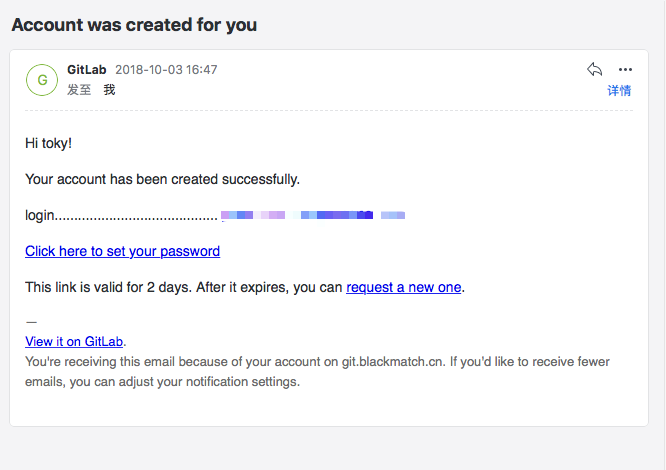This screenshot has height=470, width=666.
Task: Open the three-dot more options menu
Action: pyautogui.click(x=625, y=69)
